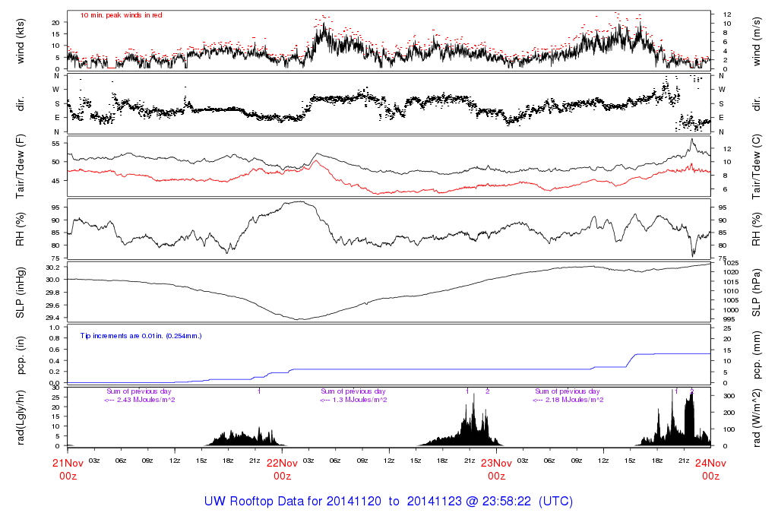
Task: Click the 'RH (%)' left axis label
Action: (x=21, y=230)
